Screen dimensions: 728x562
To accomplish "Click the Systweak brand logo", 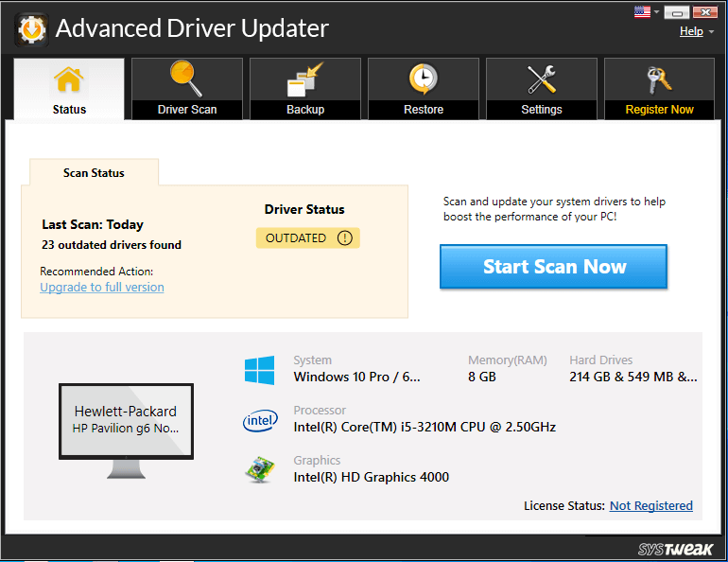I will tap(675, 549).
